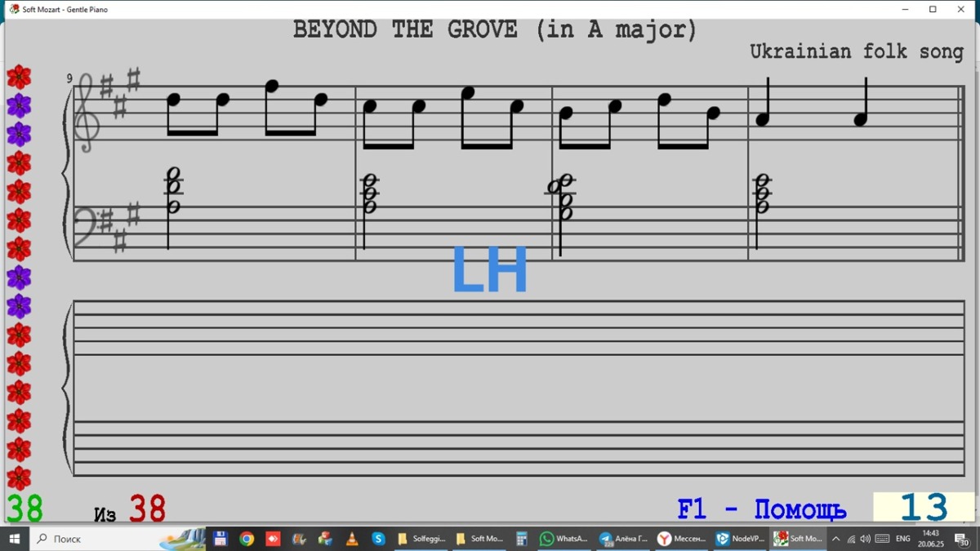Switch to the WhatsApp taskbar window
The width and height of the screenshot is (980, 551).
(563, 539)
